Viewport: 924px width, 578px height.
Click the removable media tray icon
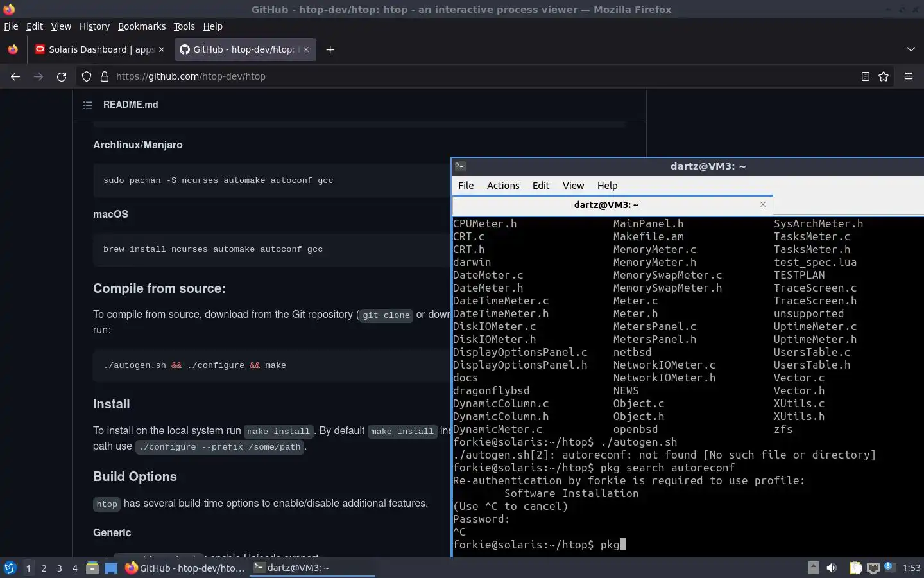click(x=813, y=567)
